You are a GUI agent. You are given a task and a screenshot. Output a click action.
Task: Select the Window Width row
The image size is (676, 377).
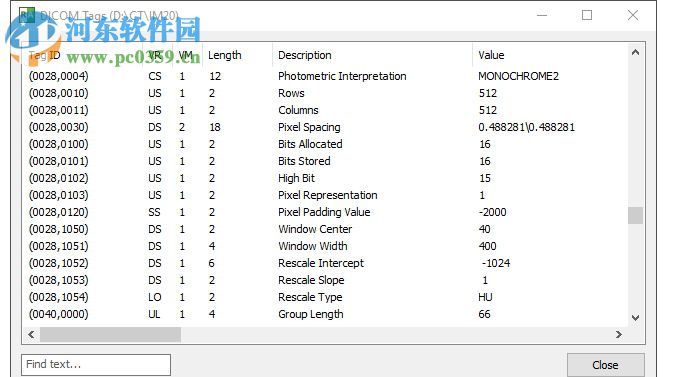[x=325, y=246]
